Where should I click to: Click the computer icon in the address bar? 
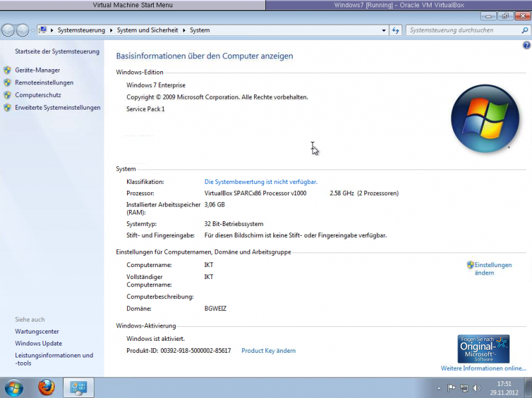43,30
